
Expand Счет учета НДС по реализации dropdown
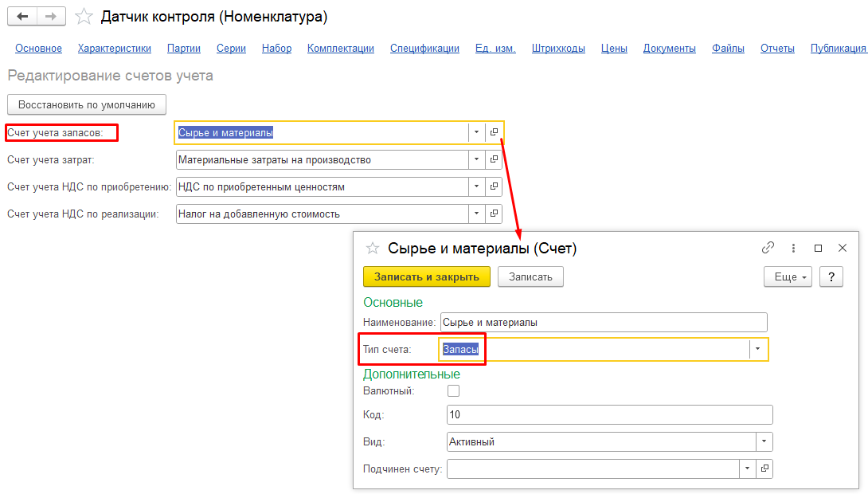pyautogui.click(x=477, y=214)
